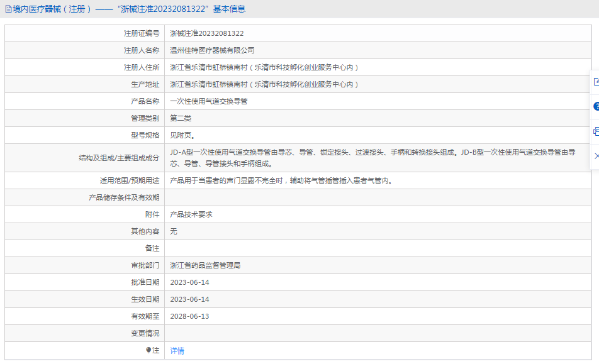Close the side panel with the X icon
This screenshot has width=599, height=364.
coord(596,156)
